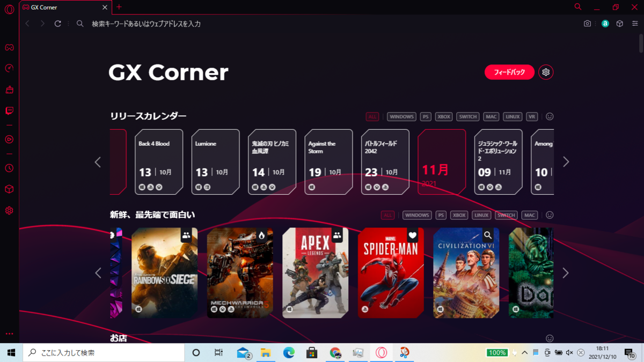644x362 pixels.
Task: Toggle WINDOWS filter in fresh games section
Action: click(x=417, y=215)
